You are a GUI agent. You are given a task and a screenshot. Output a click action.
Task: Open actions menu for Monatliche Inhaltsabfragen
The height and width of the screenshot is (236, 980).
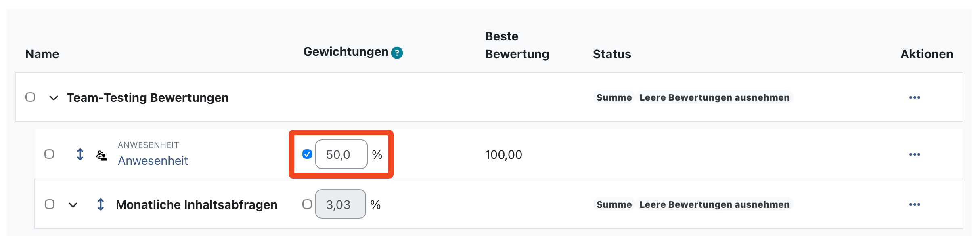(x=914, y=204)
